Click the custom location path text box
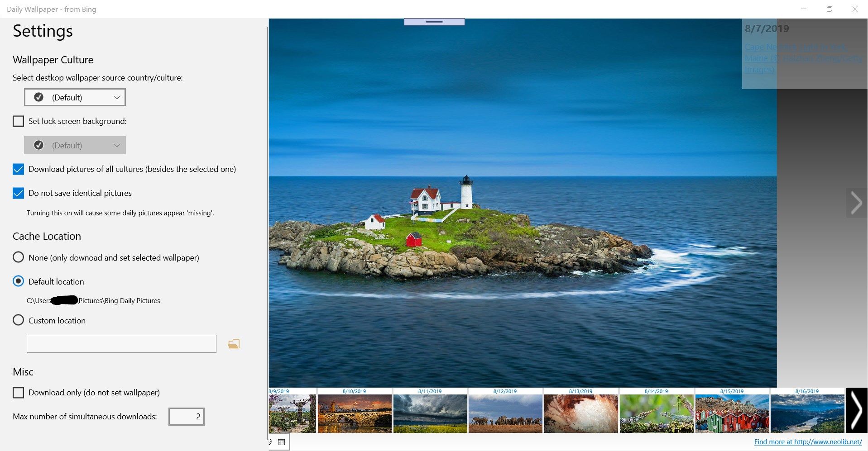 [121, 344]
